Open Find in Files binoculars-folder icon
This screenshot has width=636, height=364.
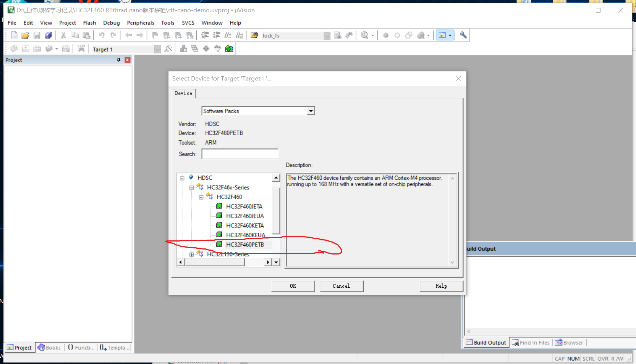(254, 35)
